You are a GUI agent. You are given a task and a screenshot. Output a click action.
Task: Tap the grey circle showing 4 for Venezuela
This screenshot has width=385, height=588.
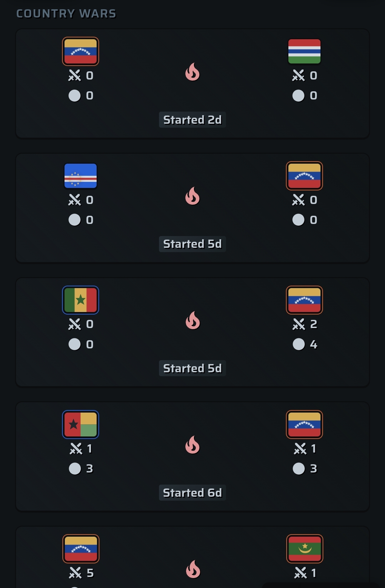(299, 344)
